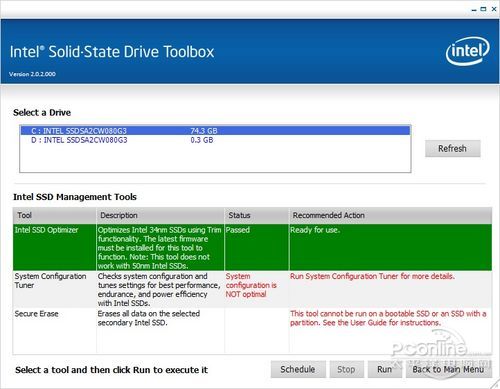Screen dimensions: 500x389
Task: Click 'System configuration is NOT optimal' status
Action: click(x=251, y=285)
